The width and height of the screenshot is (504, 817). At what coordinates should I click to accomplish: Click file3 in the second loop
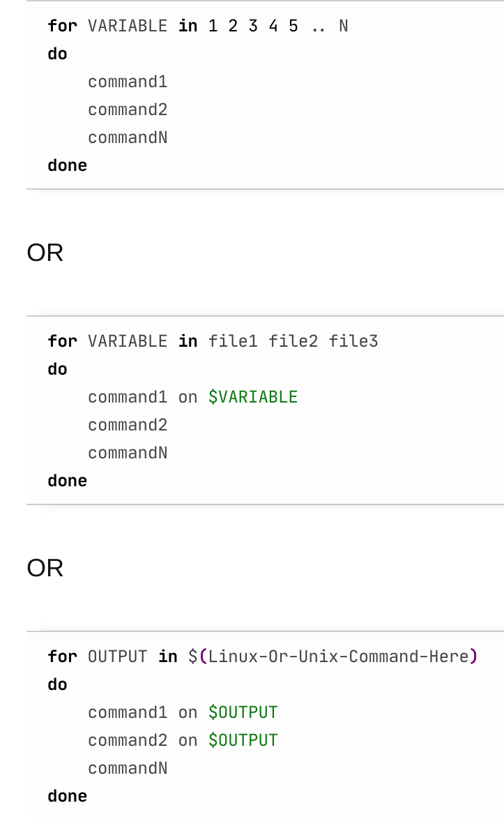pyautogui.click(x=353, y=340)
